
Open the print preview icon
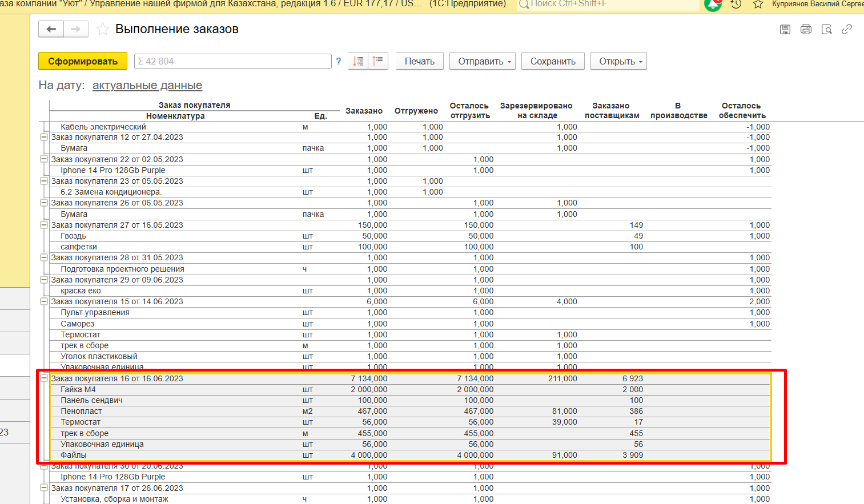point(826,29)
